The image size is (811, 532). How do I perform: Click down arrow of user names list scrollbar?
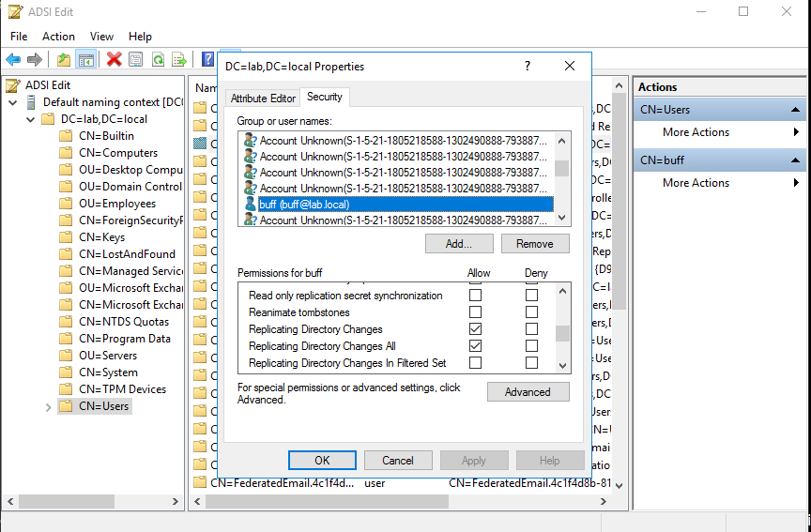562,219
